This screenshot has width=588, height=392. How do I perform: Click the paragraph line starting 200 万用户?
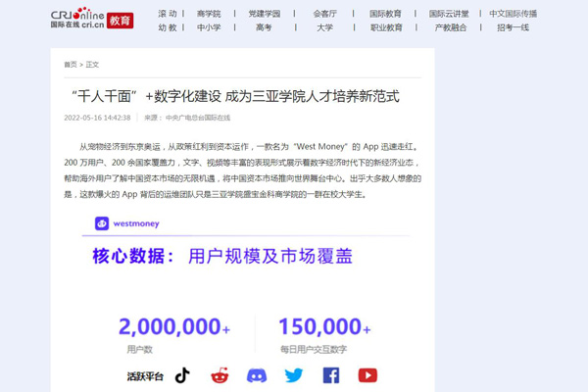[242, 163]
